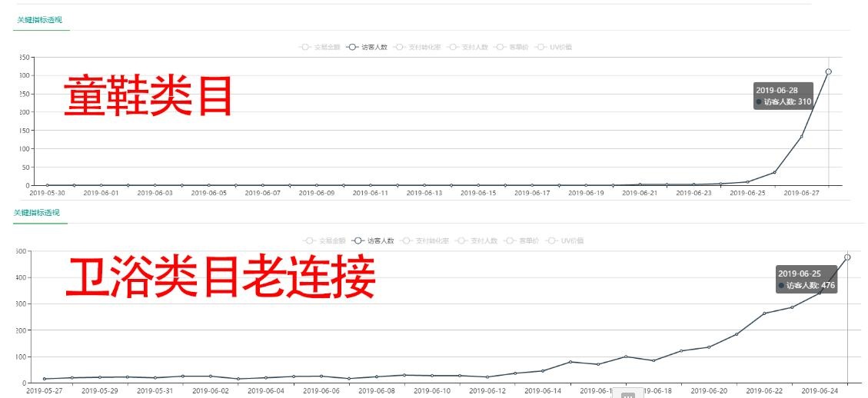Click axis date label 2019-06-07
The height and width of the screenshot is (398, 868).
[x=262, y=193]
